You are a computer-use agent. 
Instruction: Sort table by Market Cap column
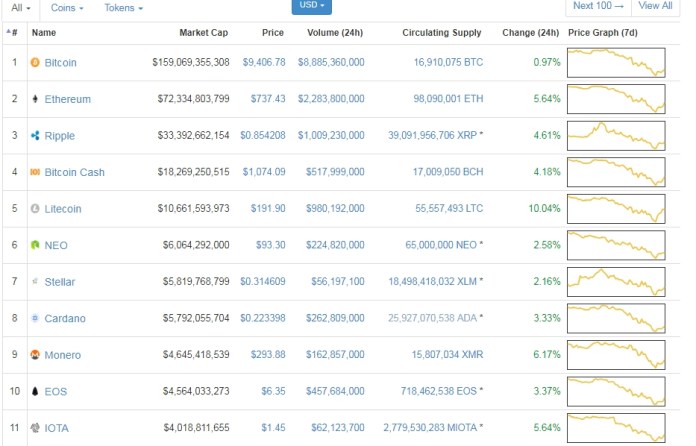pos(203,32)
